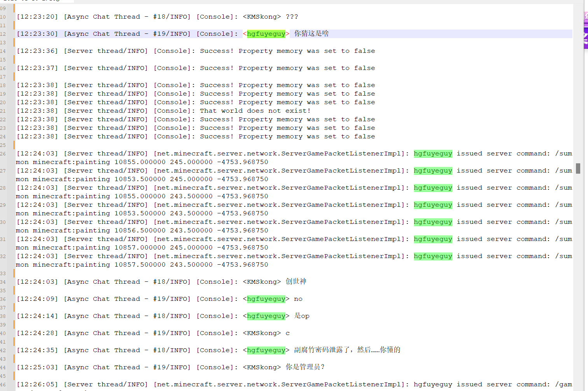
Task: Click the 12:24:35 chat message about 副腐竹密码
Action: click(347, 350)
